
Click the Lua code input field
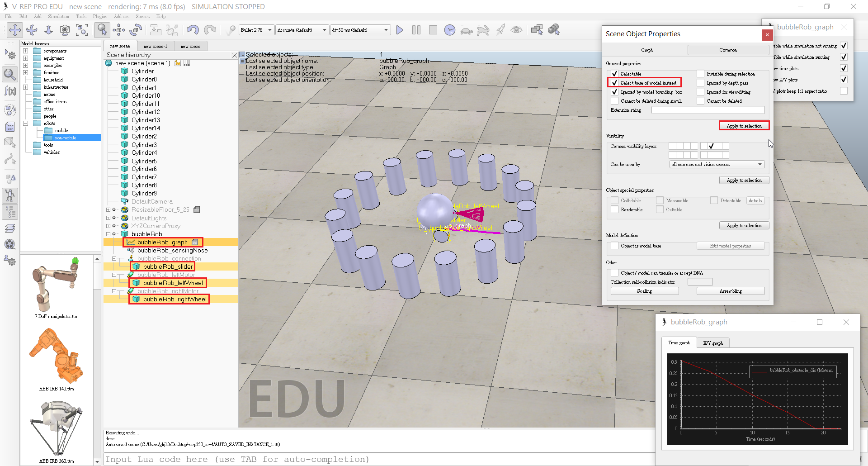[380, 459]
